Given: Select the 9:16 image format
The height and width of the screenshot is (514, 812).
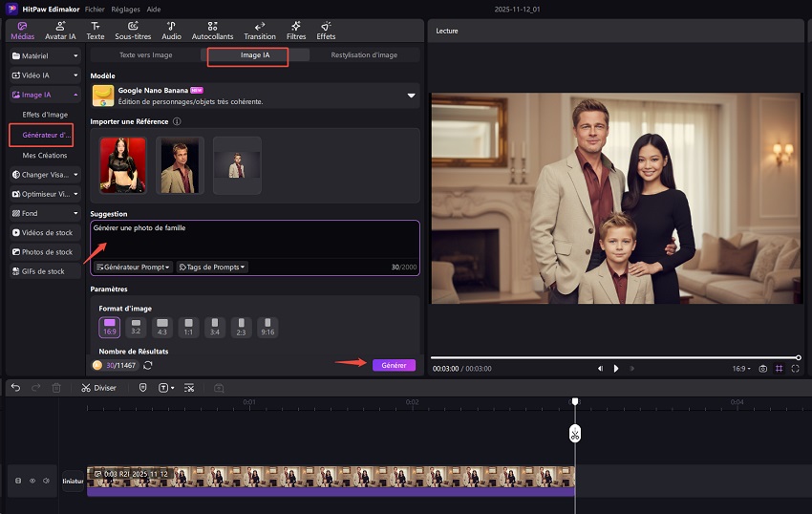Looking at the screenshot, I should click(267, 327).
